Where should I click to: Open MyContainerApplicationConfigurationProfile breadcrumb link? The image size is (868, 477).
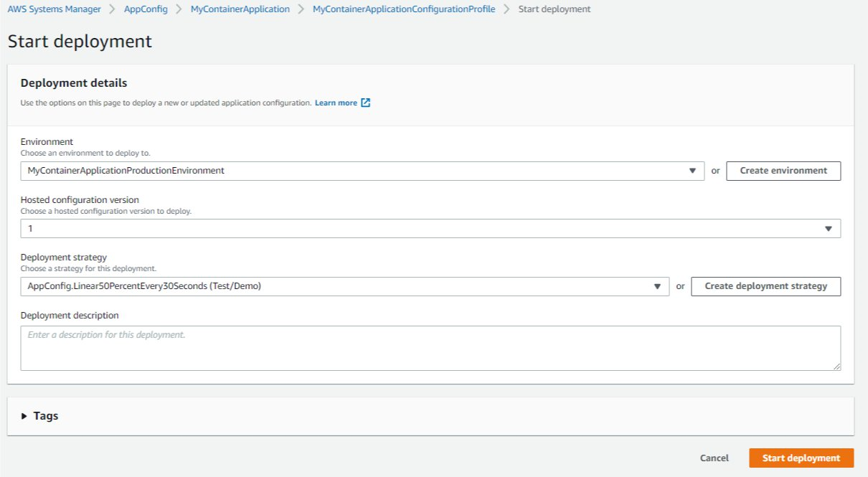[403, 9]
